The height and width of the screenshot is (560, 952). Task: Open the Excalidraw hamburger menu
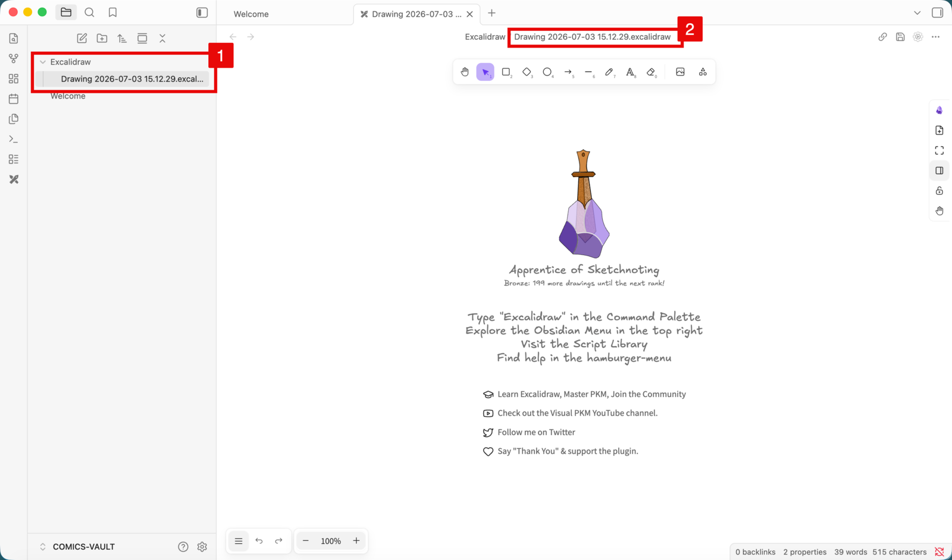(239, 541)
